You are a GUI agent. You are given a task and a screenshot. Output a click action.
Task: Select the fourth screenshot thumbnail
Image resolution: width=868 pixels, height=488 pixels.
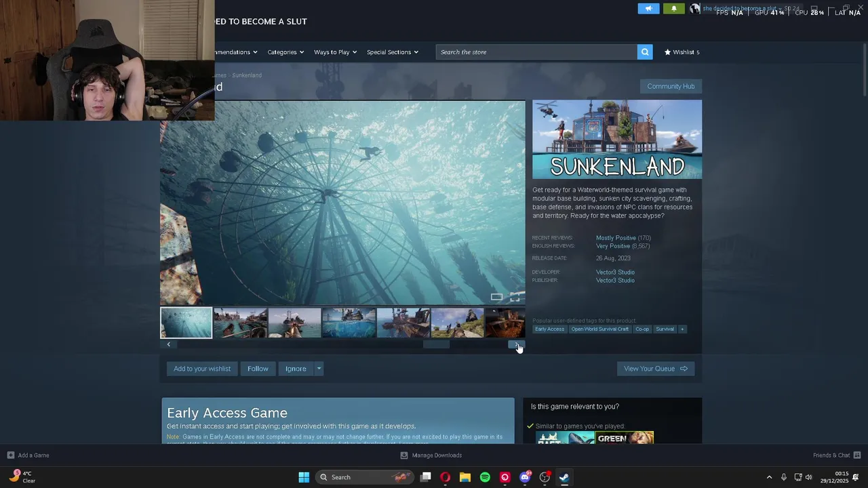[349, 323]
